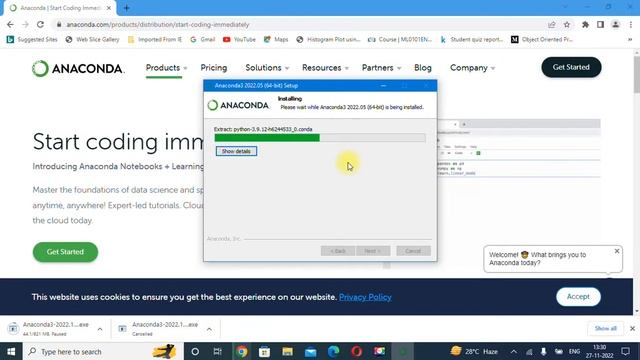Open the Chrome side panel icon
Viewport: 640px width, 360px height.
[600, 24]
